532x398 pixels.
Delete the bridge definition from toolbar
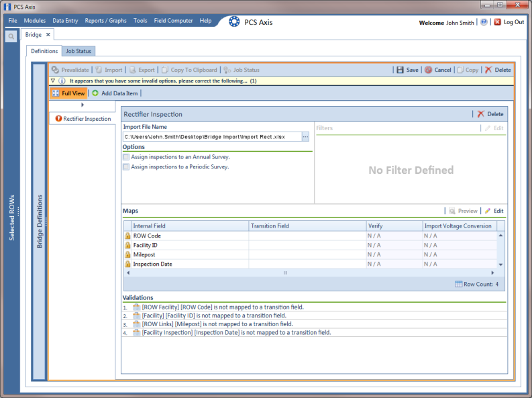(x=498, y=70)
